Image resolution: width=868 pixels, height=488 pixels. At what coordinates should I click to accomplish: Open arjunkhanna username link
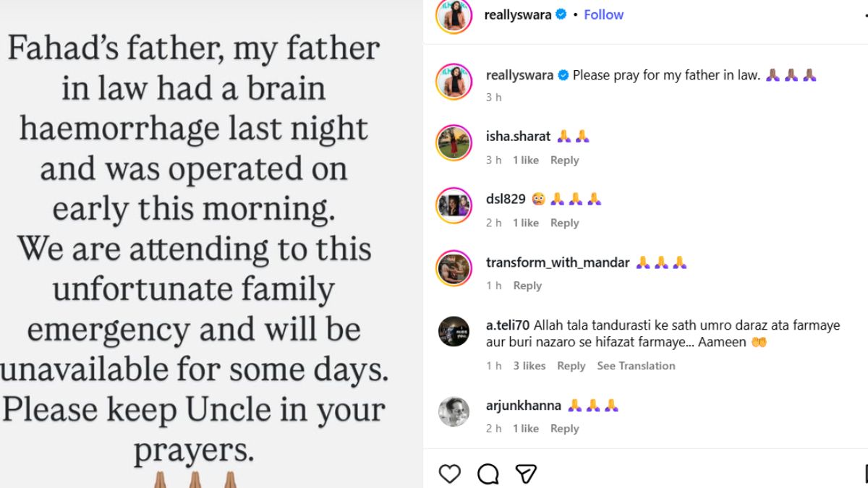524,406
